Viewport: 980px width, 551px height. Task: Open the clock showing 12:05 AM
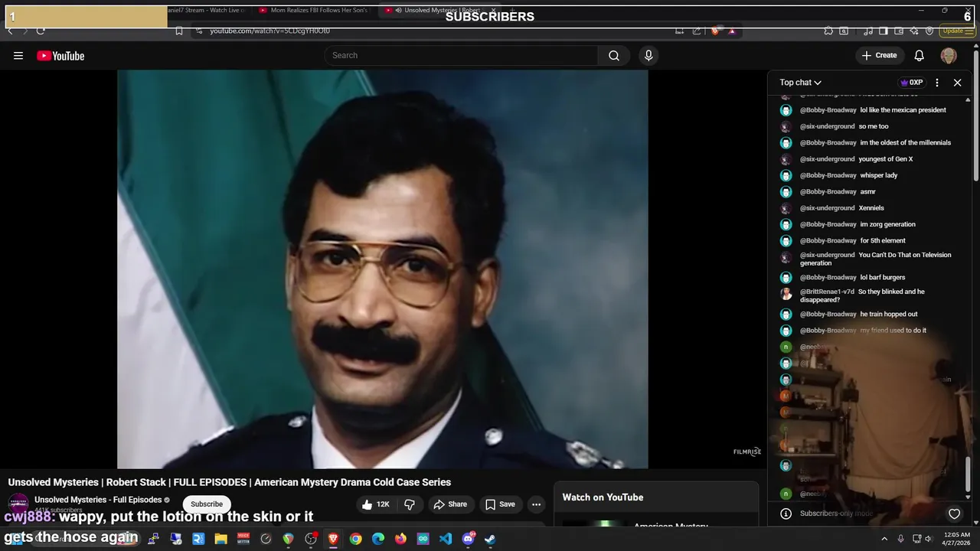point(957,539)
